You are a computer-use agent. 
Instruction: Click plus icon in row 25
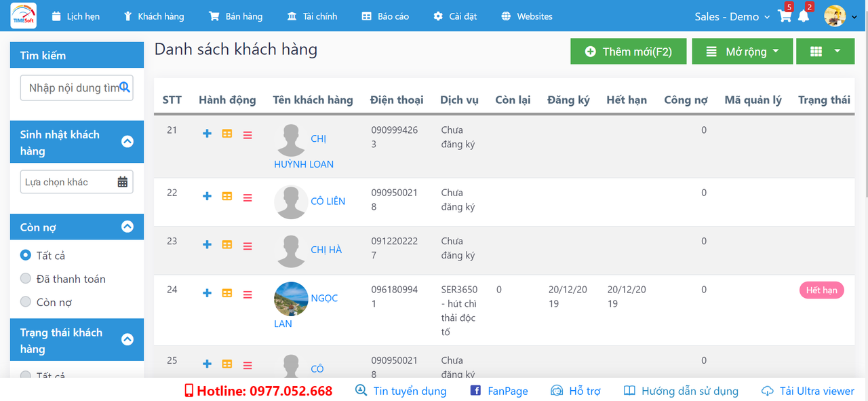[x=208, y=364]
